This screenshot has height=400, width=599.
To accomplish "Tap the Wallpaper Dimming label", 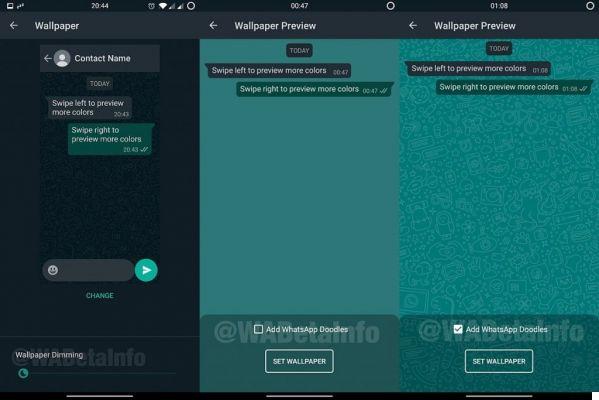I will point(49,355).
